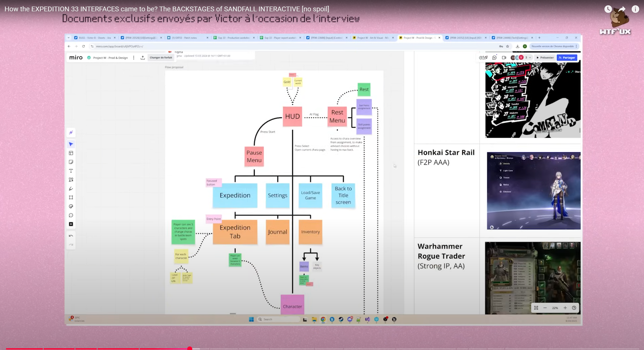Open YouTube Watch later clock icon
Image resolution: width=644 pixels, height=350 pixels.
click(608, 9)
